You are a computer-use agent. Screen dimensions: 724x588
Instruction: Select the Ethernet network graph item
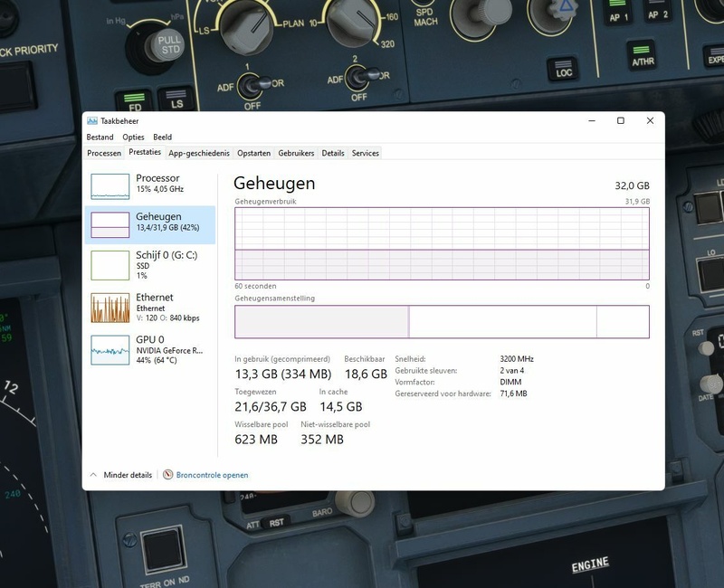pos(150,308)
